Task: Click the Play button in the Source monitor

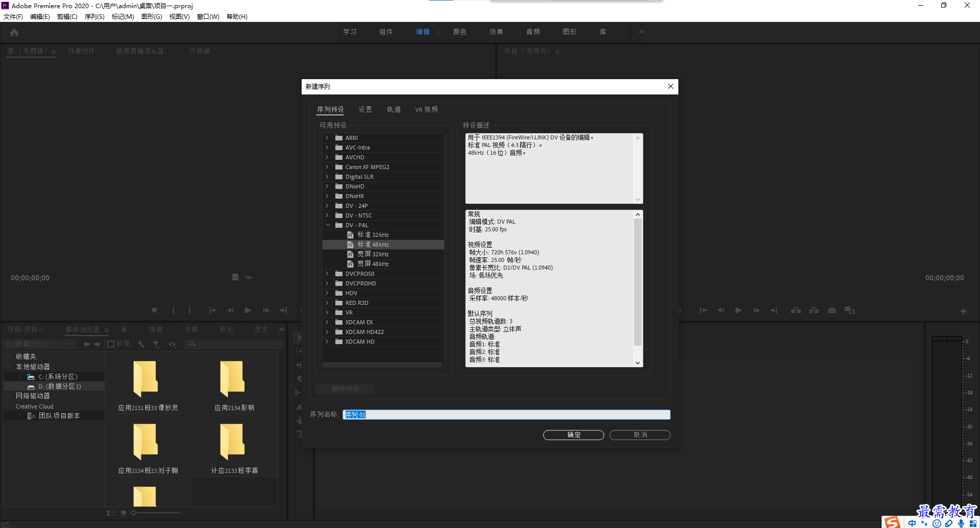Action: point(248,310)
